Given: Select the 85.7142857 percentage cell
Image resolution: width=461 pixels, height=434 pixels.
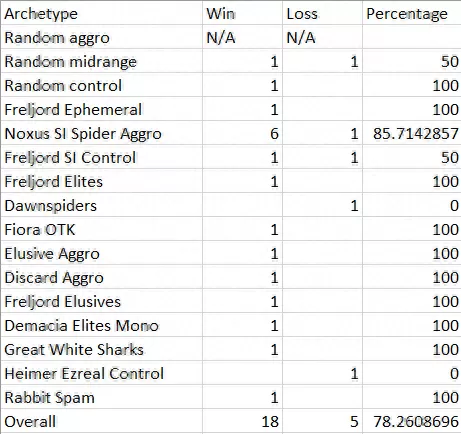Looking at the screenshot, I should click(412, 133).
